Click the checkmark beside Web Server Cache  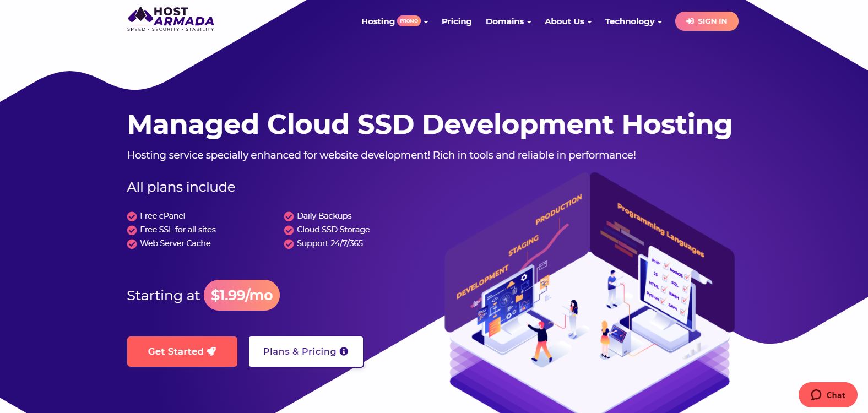click(132, 244)
